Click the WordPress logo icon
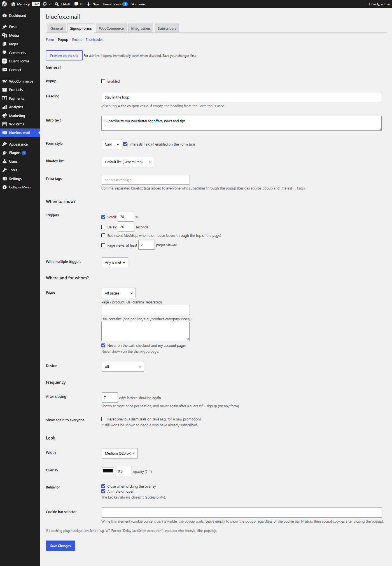 (x=4, y=4)
